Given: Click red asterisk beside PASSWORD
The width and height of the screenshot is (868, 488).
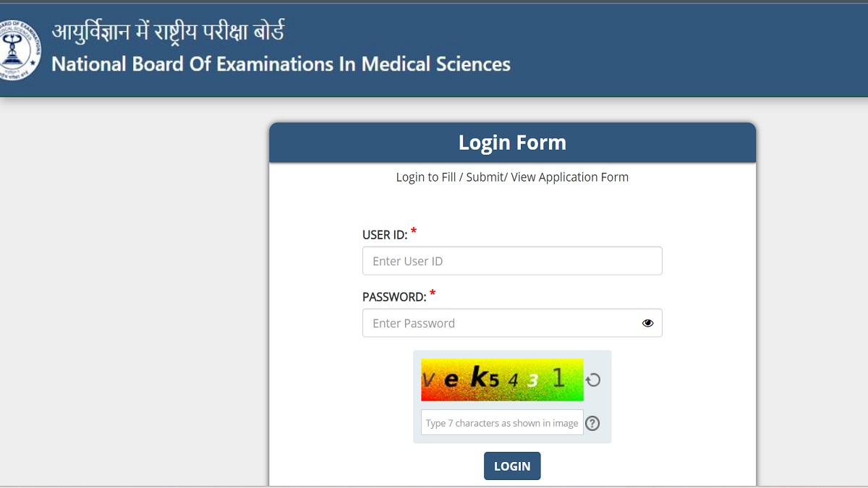Looking at the screenshot, I should (433, 294).
